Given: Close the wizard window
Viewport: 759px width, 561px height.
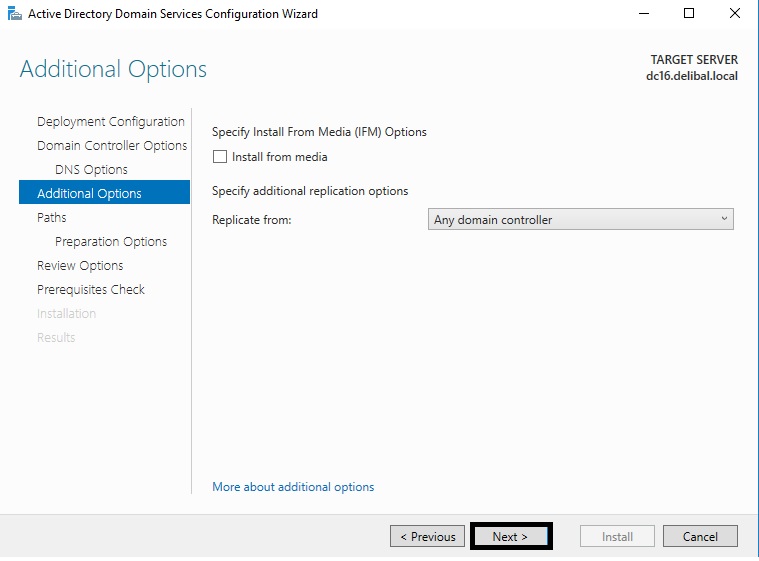Looking at the screenshot, I should pos(735,14).
